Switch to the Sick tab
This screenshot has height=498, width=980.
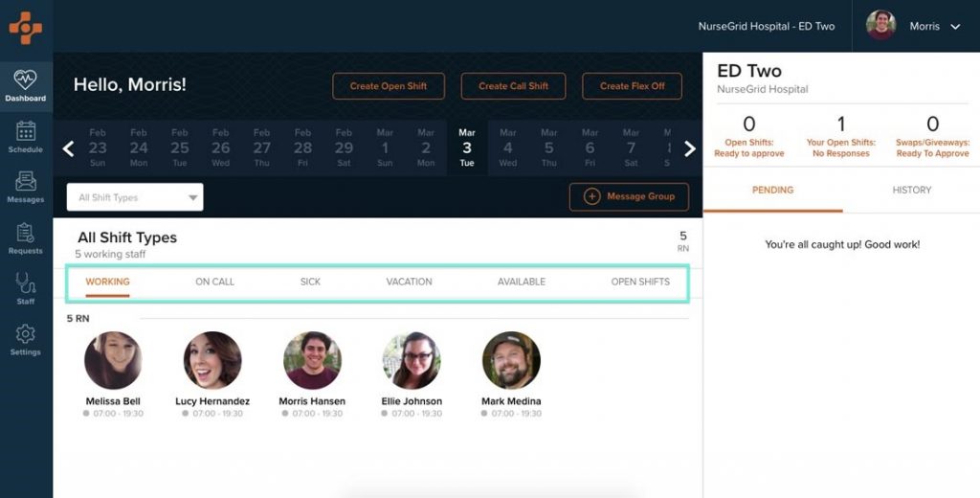(x=310, y=283)
